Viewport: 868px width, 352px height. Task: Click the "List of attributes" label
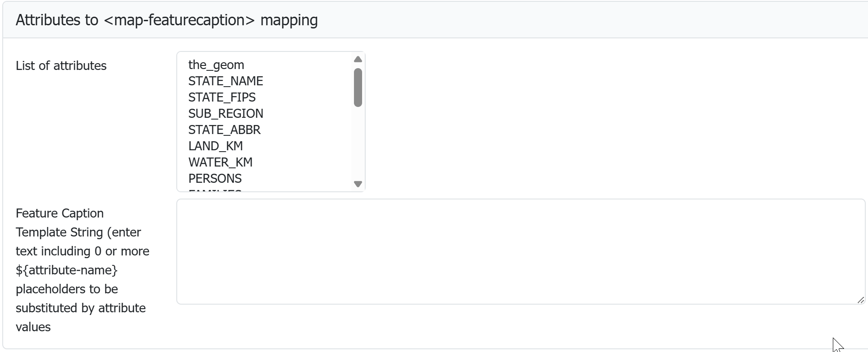point(61,66)
